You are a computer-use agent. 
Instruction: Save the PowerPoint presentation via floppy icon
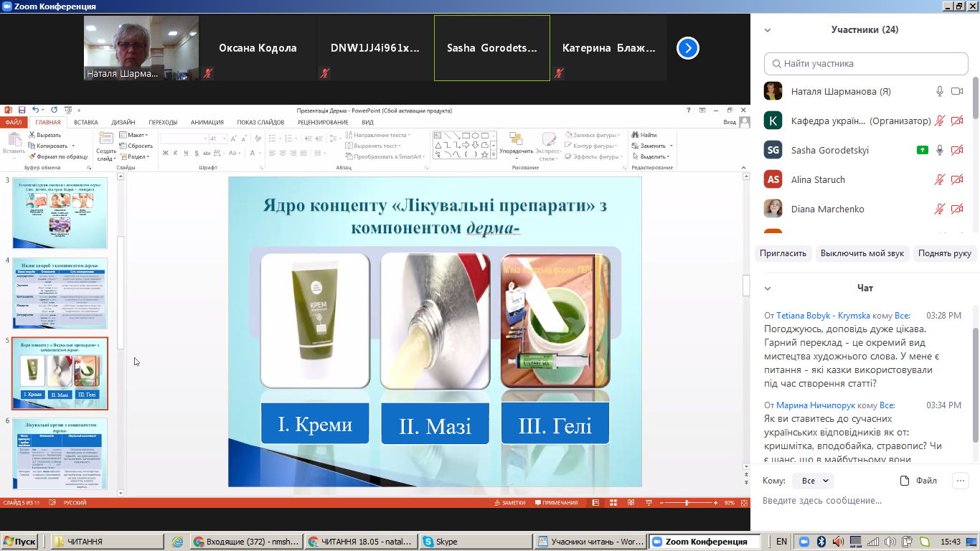click(22, 110)
